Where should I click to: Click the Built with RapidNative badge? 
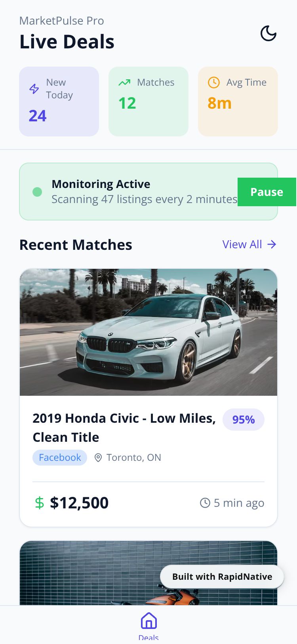[x=222, y=577]
